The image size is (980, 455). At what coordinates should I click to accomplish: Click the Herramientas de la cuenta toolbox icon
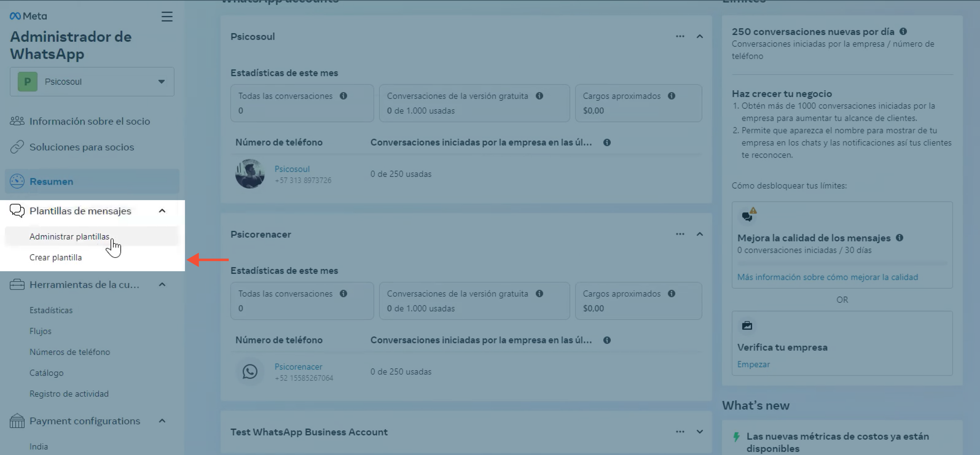click(17, 284)
